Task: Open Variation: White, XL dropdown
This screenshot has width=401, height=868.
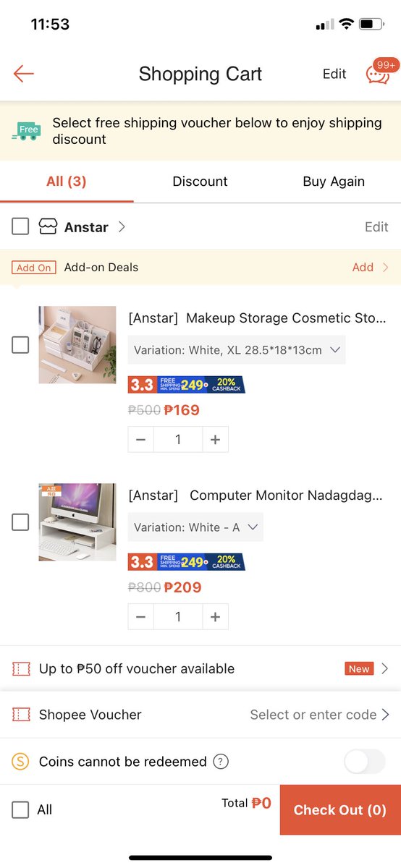Action: point(237,350)
